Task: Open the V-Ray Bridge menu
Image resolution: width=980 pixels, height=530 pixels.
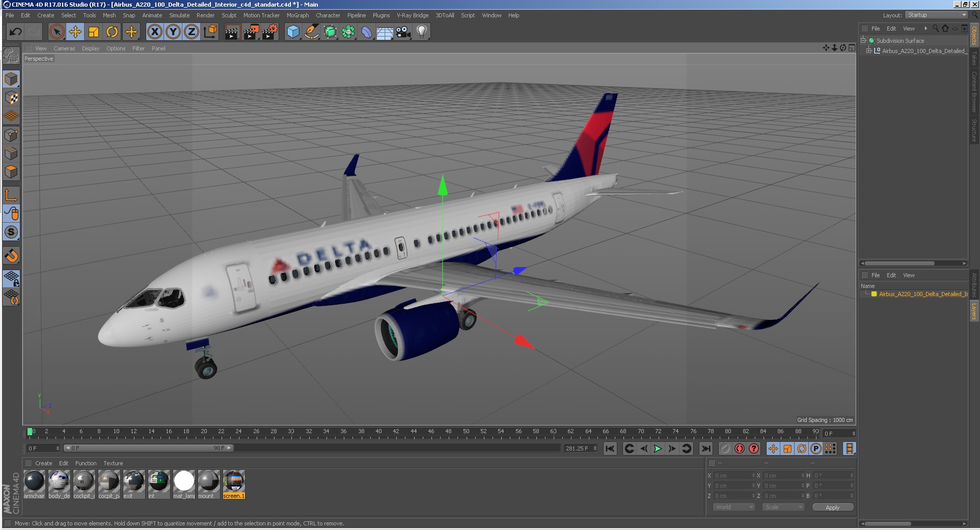Action: 413,15
